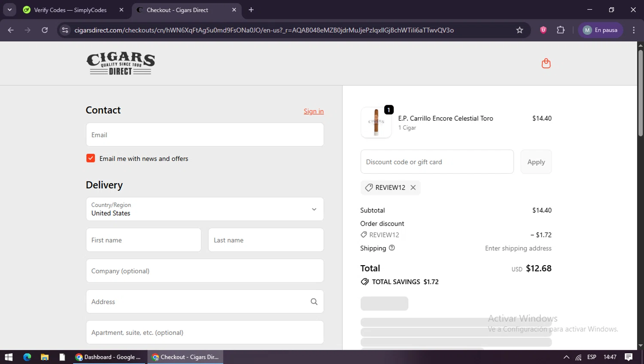Click the First name field

143,240
